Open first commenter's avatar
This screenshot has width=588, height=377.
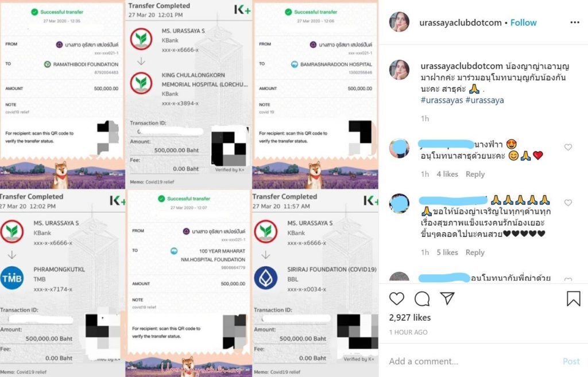click(399, 149)
